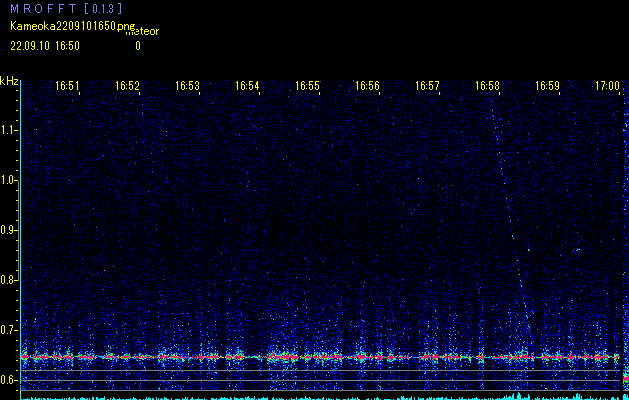Image resolution: width=629 pixels, height=400 pixels.
Task: Click the meteor count value 0
Action: point(138,46)
